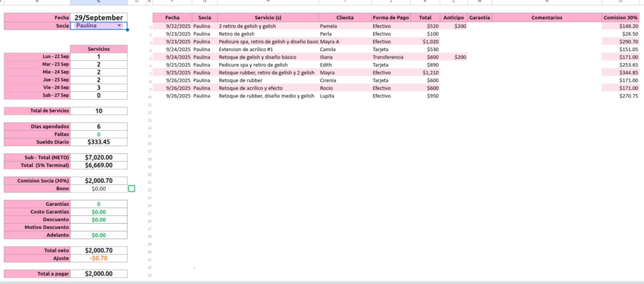Click the orange Ajuste value -$0.70
The image size is (644, 284).
pos(99,258)
